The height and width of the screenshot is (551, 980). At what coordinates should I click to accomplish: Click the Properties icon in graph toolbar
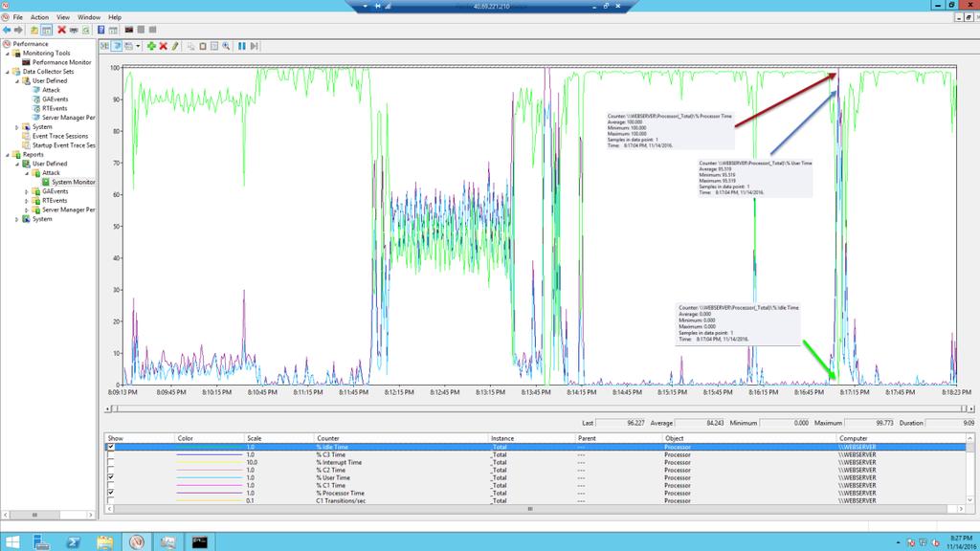click(214, 46)
